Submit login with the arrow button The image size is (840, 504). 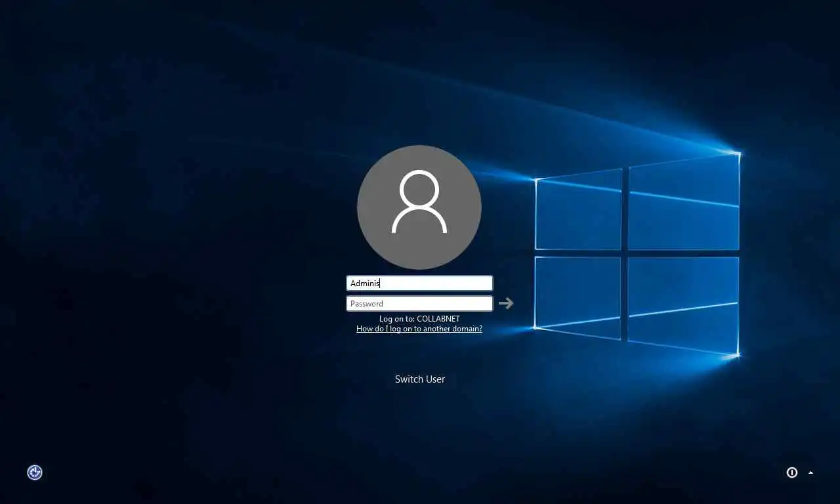(x=505, y=303)
